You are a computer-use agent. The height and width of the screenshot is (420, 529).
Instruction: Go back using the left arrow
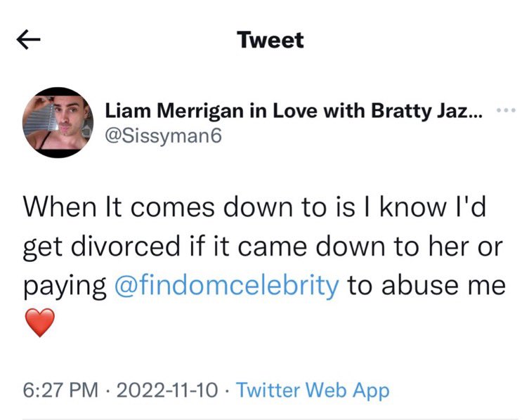tap(29, 41)
